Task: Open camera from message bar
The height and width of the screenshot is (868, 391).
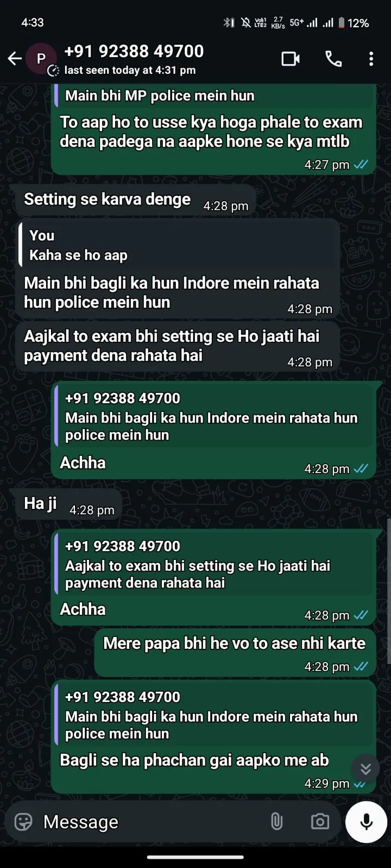Action: 320,821
